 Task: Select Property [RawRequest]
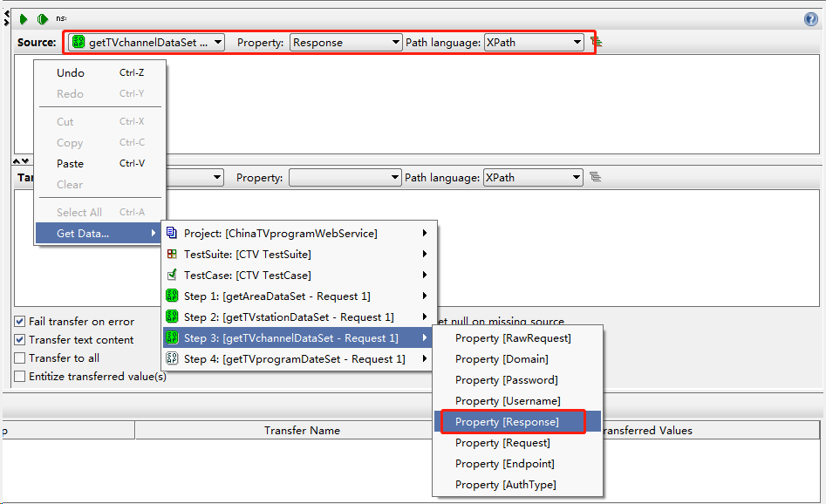tap(517, 338)
